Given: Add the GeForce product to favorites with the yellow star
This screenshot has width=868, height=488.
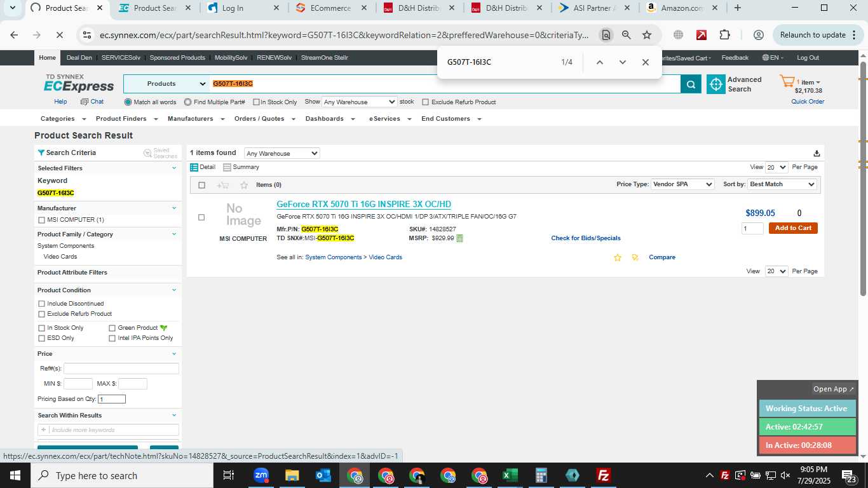Looking at the screenshot, I should click(617, 257).
